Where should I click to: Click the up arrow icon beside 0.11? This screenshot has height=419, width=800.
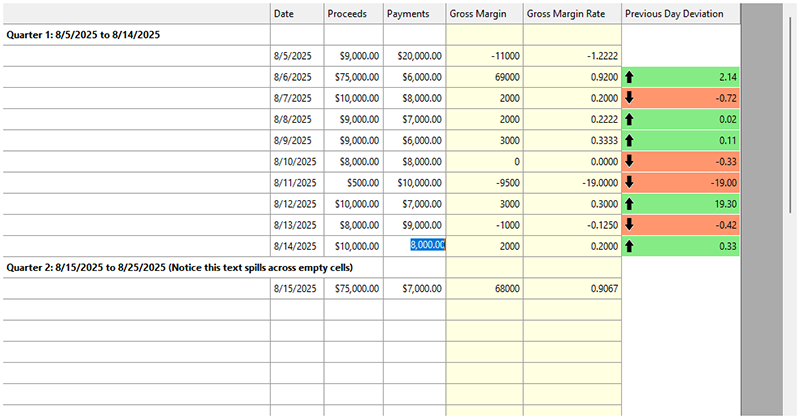click(629, 139)
